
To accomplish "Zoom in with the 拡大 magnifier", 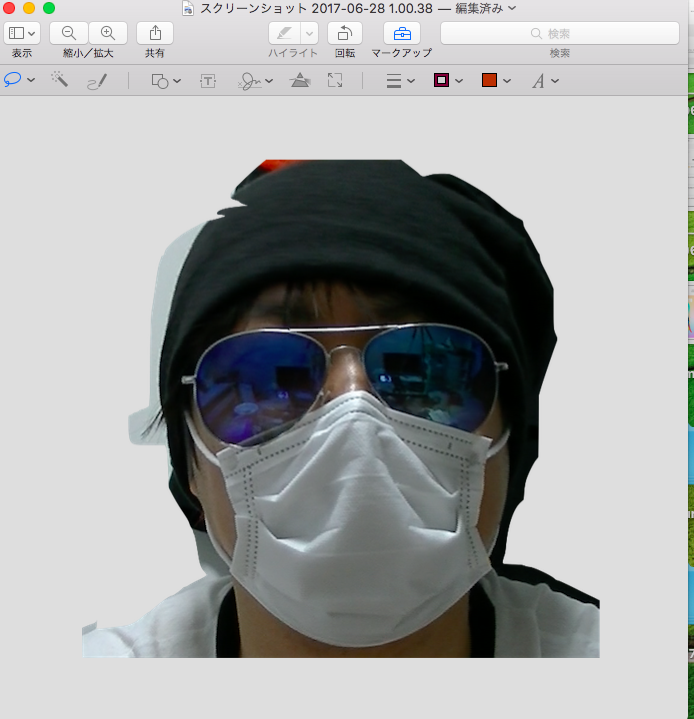I will click(x=108, y=33).
